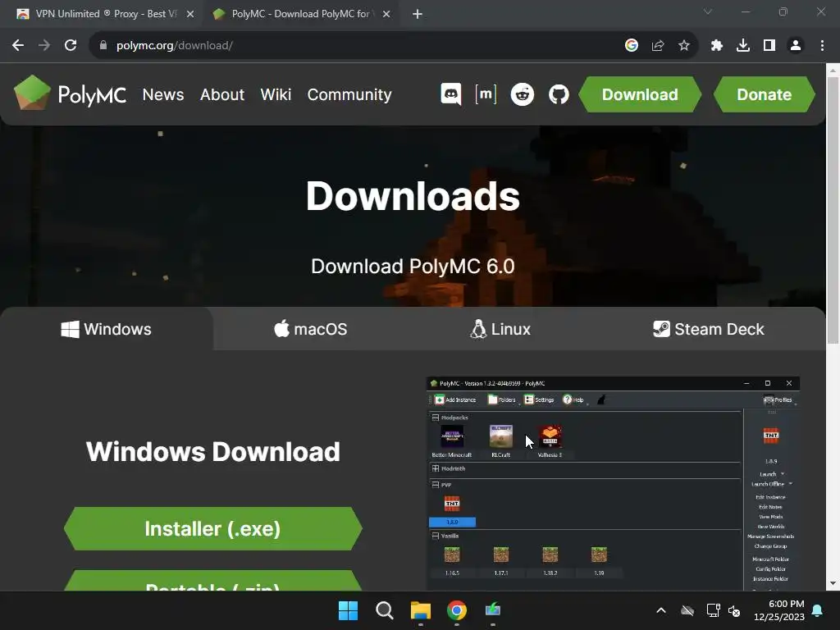Go back to the previous page

point(18,46)
